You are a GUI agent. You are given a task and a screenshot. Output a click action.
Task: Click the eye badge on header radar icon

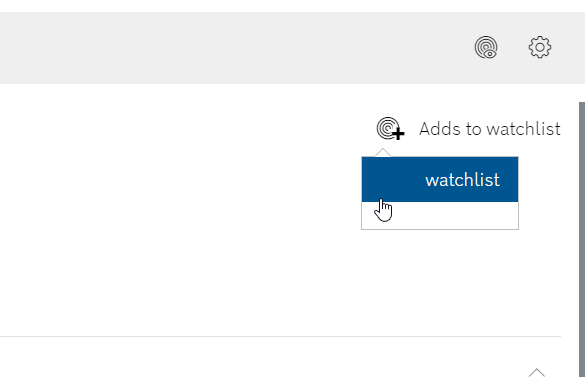(490, 54)
